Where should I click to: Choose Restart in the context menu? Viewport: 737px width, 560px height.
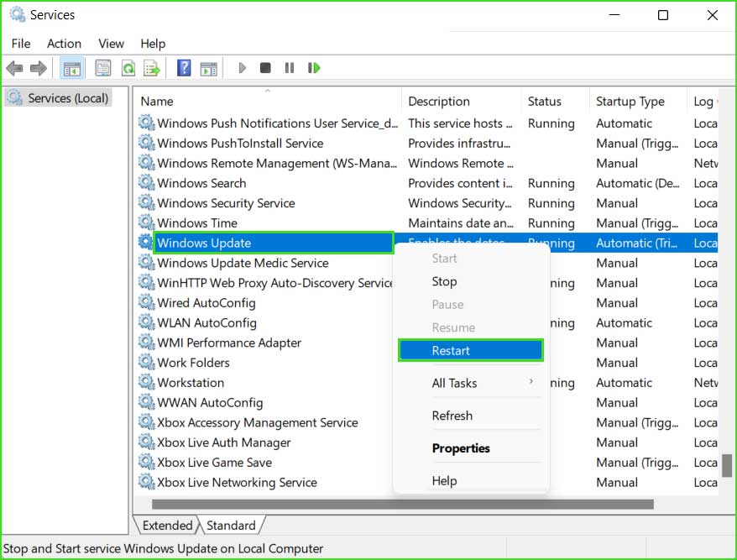[x=471, y=350]
